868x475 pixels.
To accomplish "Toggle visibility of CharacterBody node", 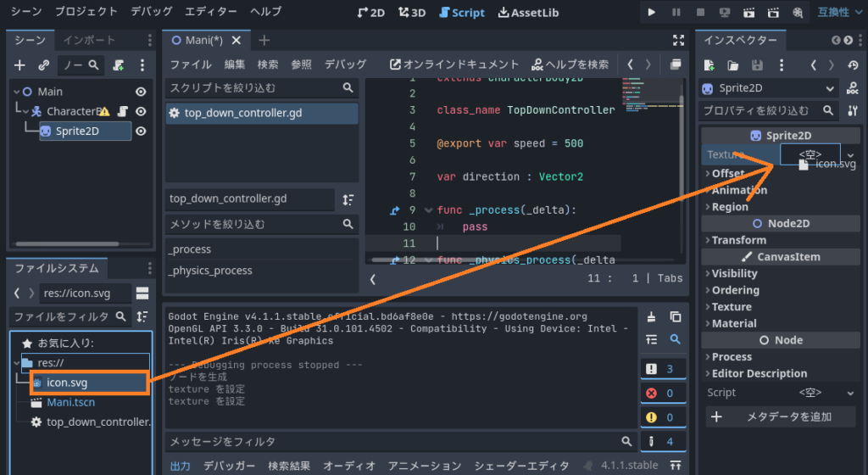I will point(142,111).
